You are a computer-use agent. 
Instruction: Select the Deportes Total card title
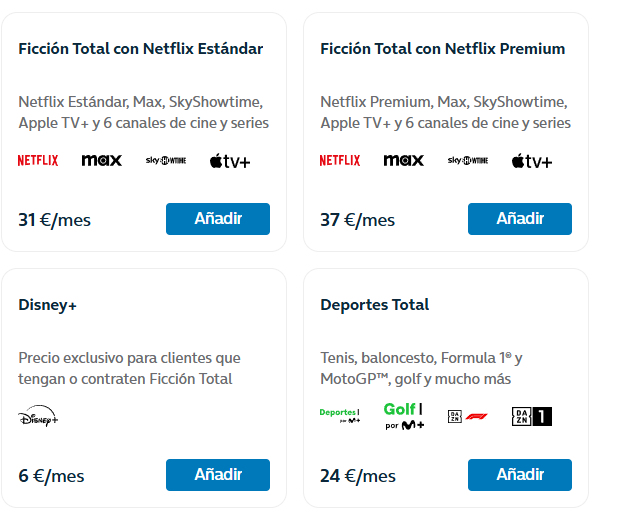[375, 305]
